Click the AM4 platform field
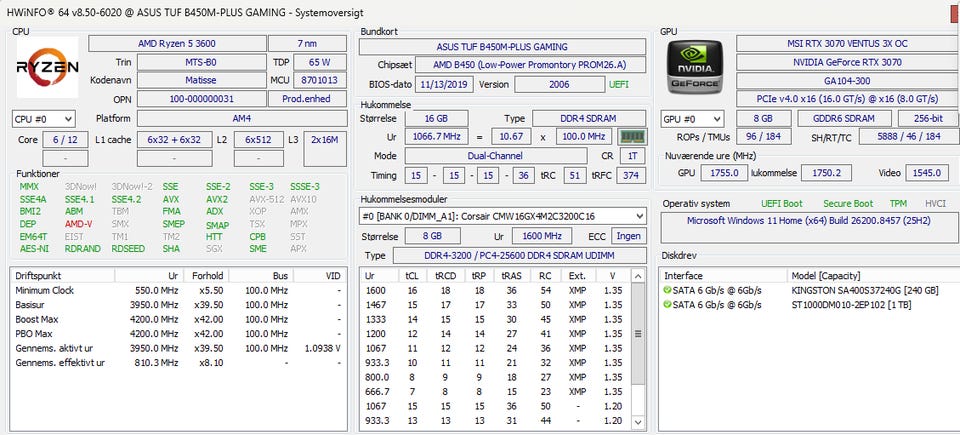 click(242, 118)
